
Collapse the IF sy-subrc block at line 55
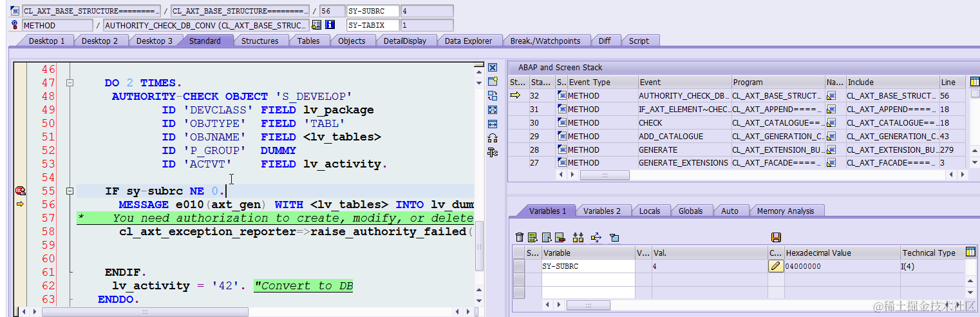click(x=70, y=191)
